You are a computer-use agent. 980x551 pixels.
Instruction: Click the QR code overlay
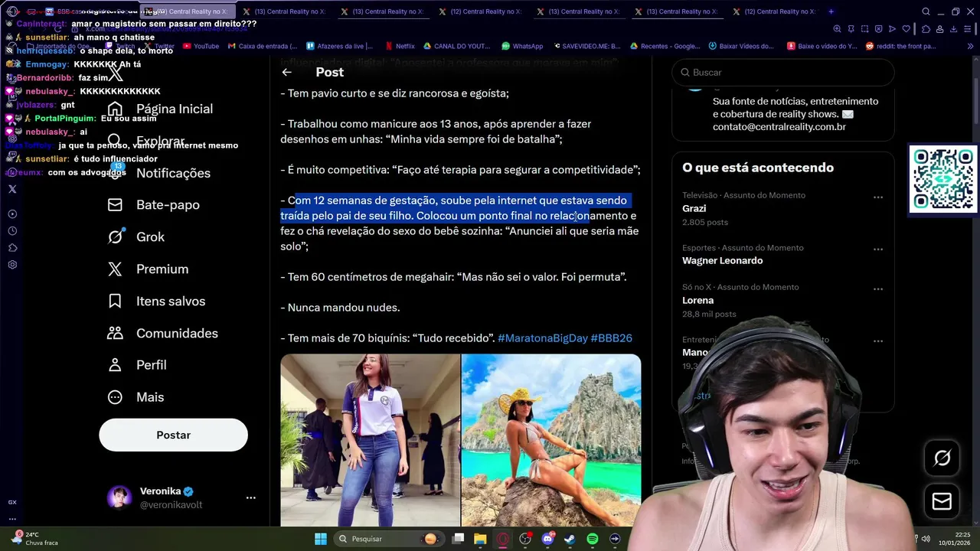(x=942, y=179)
